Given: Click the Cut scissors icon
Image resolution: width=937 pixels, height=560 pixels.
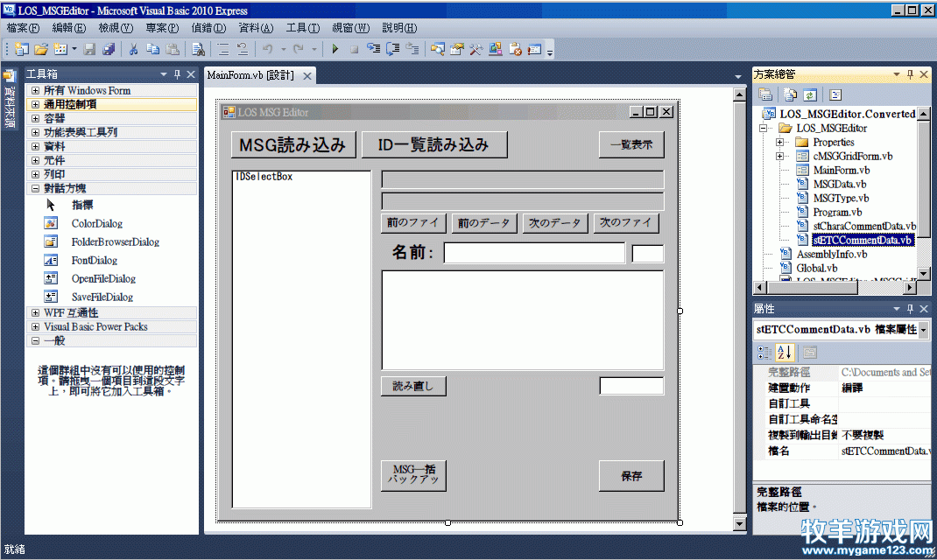Looking at the screenshot, I should [x=133, y=49].
